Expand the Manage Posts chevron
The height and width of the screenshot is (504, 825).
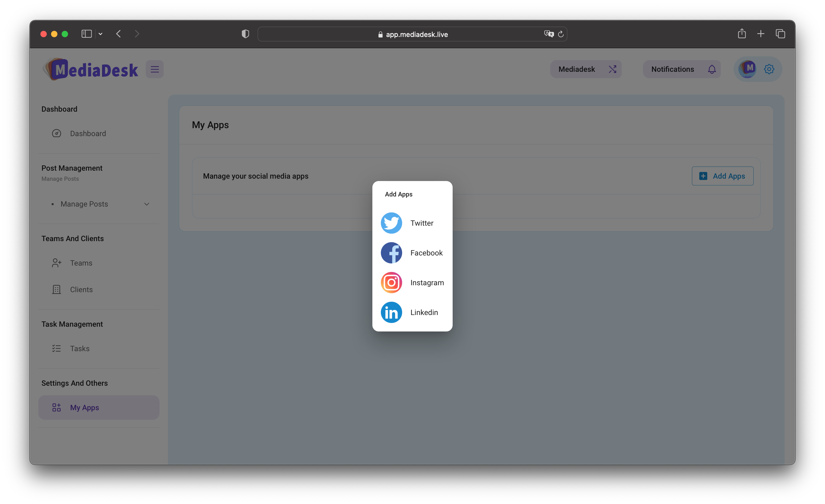tap(147, 204)
